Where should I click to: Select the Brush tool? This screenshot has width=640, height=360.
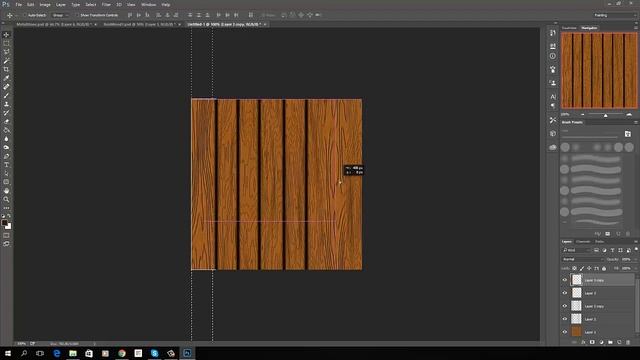[6, 96]
